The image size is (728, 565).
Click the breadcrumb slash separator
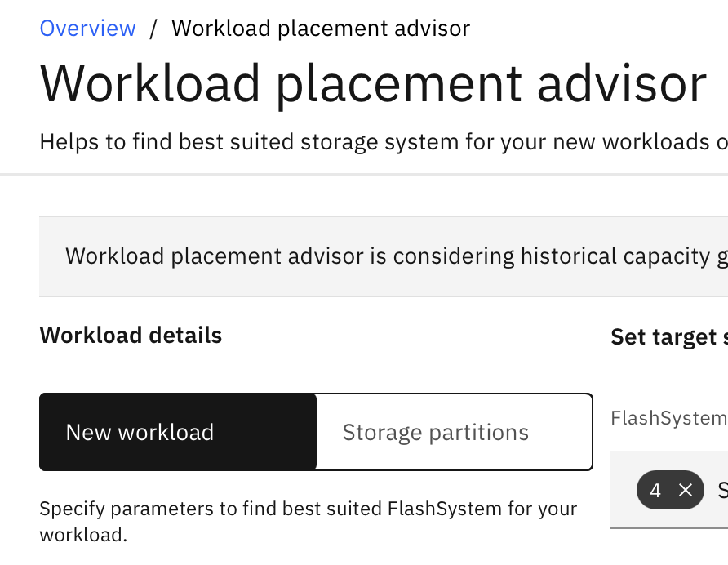point(153,29)
